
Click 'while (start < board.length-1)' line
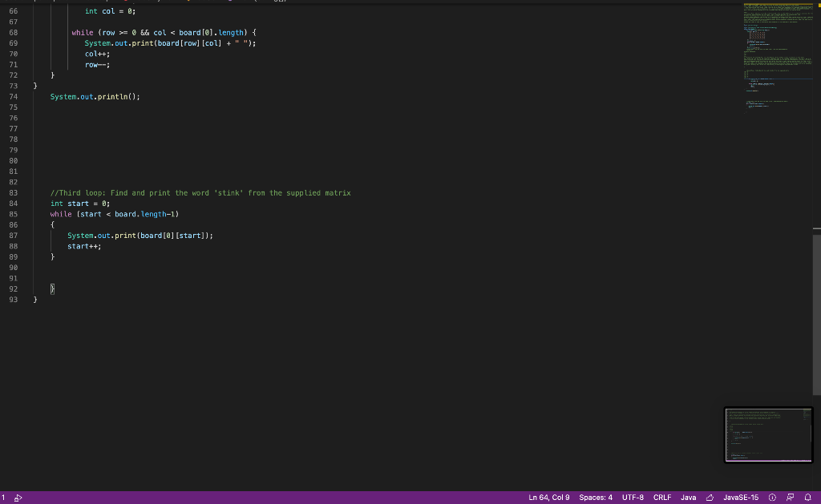click(x=115, y=215)
